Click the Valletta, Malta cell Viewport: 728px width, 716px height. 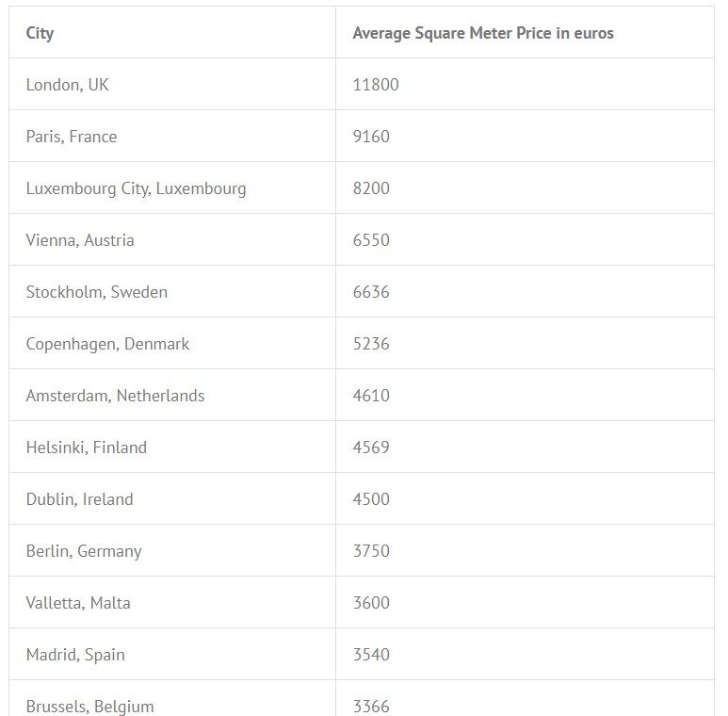78,603
